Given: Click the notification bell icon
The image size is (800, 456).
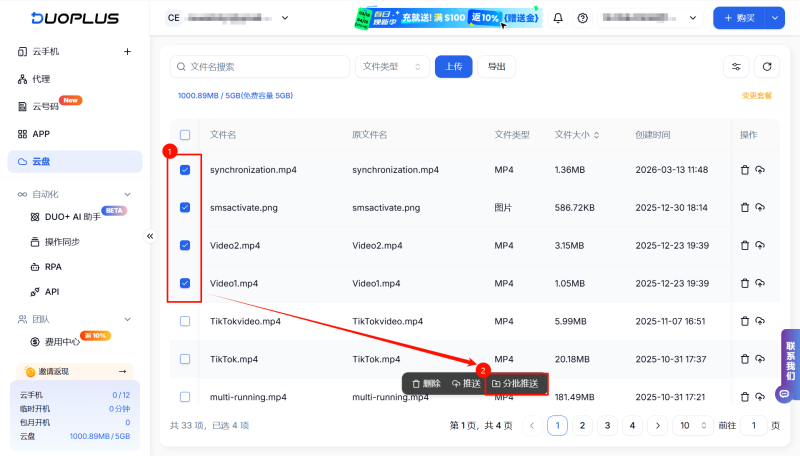Looking at the screenshot, I should [558, 18].
